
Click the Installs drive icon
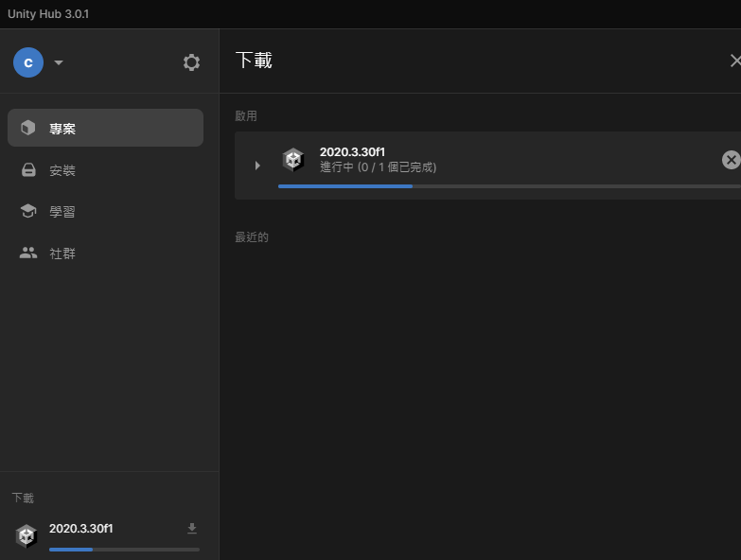[28, 169]
